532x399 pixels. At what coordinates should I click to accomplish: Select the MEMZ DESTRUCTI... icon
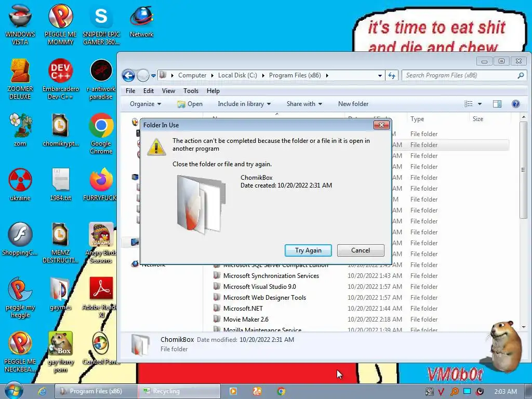pos(60,243)
